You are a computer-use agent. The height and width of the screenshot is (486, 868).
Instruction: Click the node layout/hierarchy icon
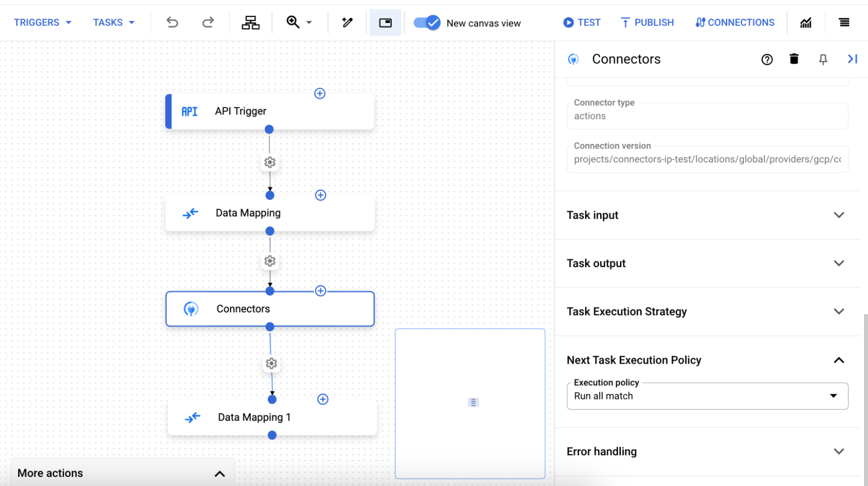click(251, 22)
